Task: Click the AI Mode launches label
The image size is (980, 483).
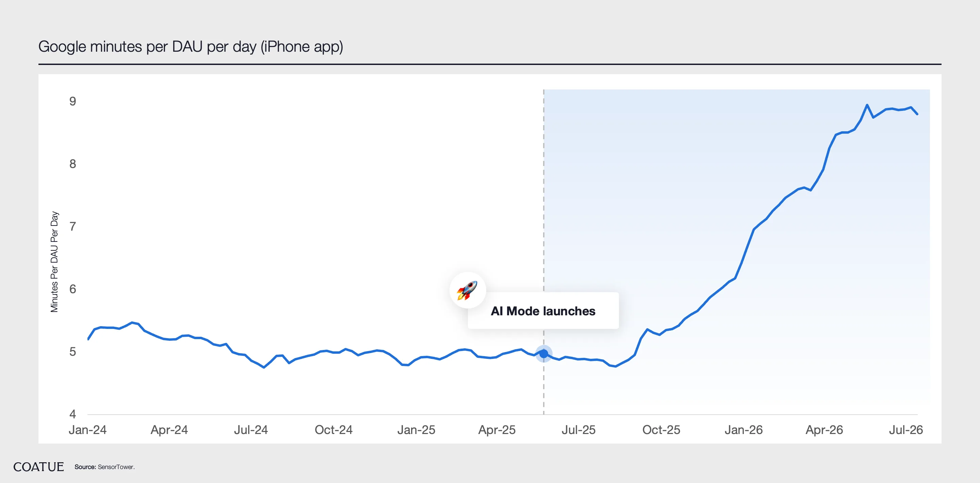Action: (543, 311)
